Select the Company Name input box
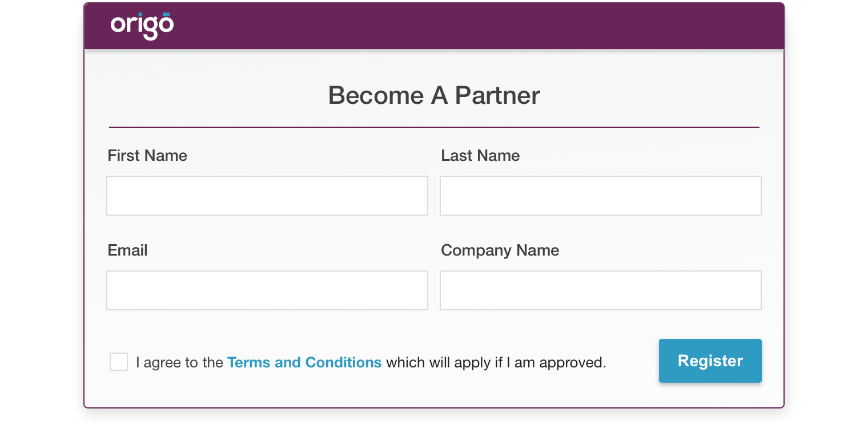Screen dimensions: 868x437 click(x=601, y=290)
